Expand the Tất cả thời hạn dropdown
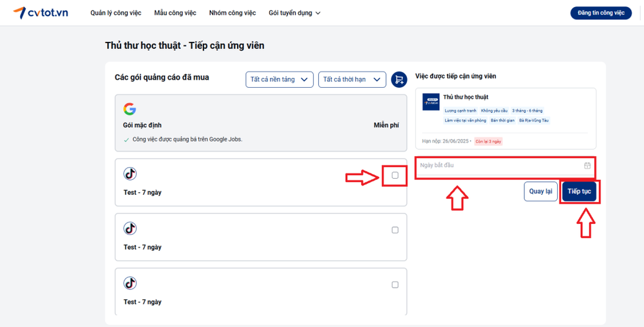 click(352, 79)
